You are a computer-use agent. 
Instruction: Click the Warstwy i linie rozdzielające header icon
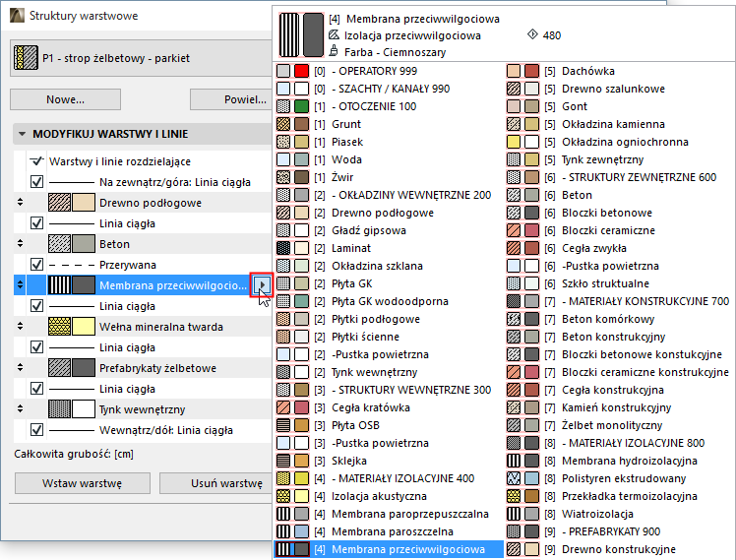(x=36, y=161)
